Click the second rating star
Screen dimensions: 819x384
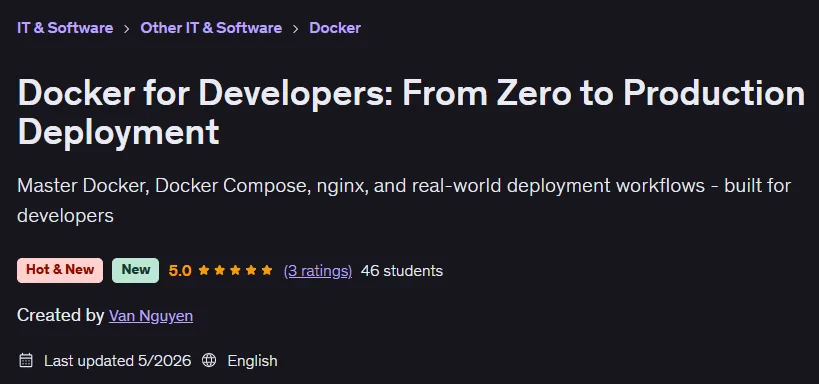219,270
